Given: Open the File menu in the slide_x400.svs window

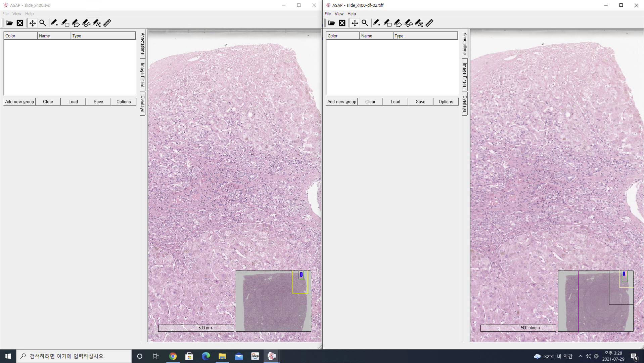Looking at the screenshot, I should 5,14.
